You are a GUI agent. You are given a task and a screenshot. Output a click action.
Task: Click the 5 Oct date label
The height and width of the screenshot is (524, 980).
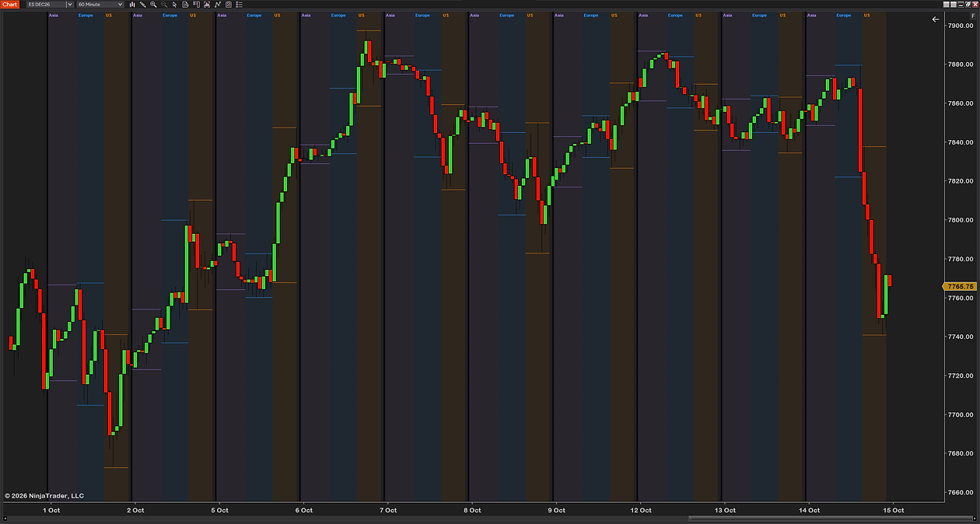[219, 510]
